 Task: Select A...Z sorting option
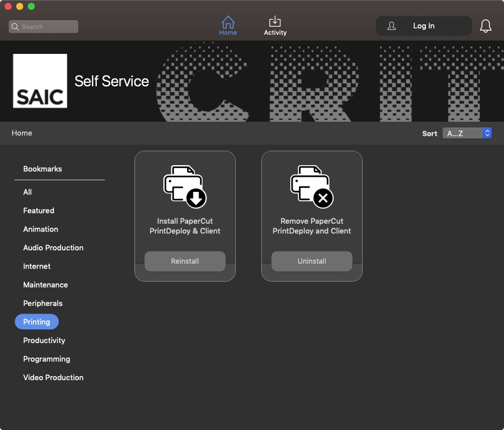(x=461, y=133)
